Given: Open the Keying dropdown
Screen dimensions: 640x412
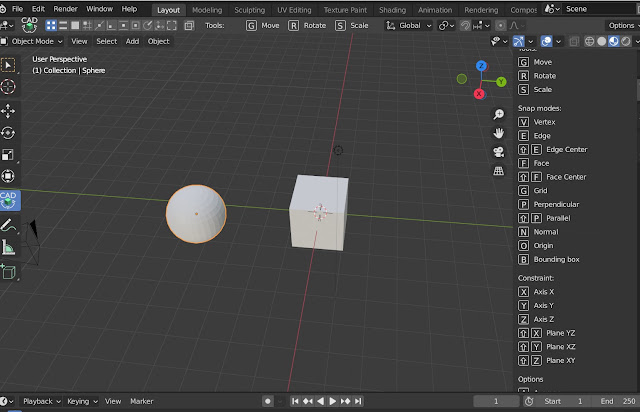Looking at the screenshot, I should coord(82,401).
